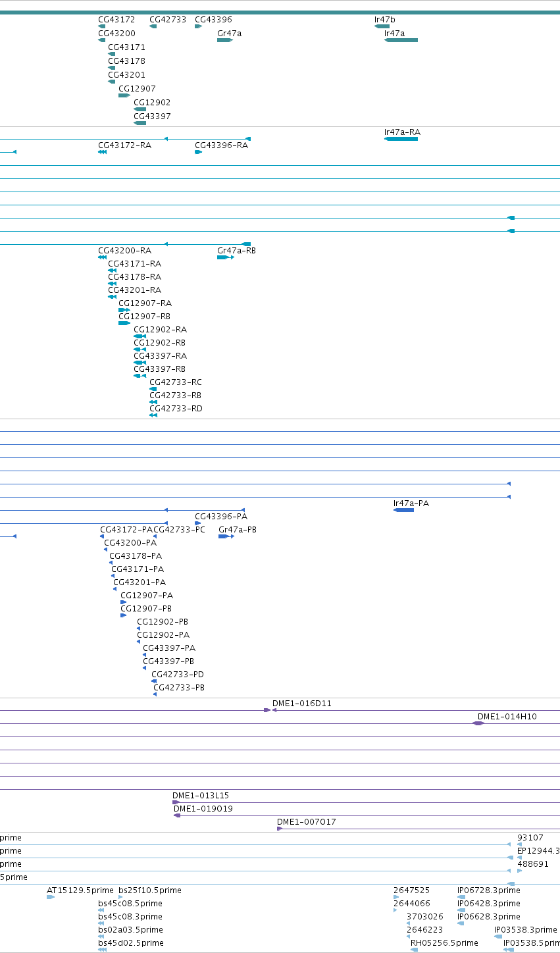Select the CG12907 gene label
The width and height of the screenshot is (560, 953).
pyautogui.click(x=137, y=89)
